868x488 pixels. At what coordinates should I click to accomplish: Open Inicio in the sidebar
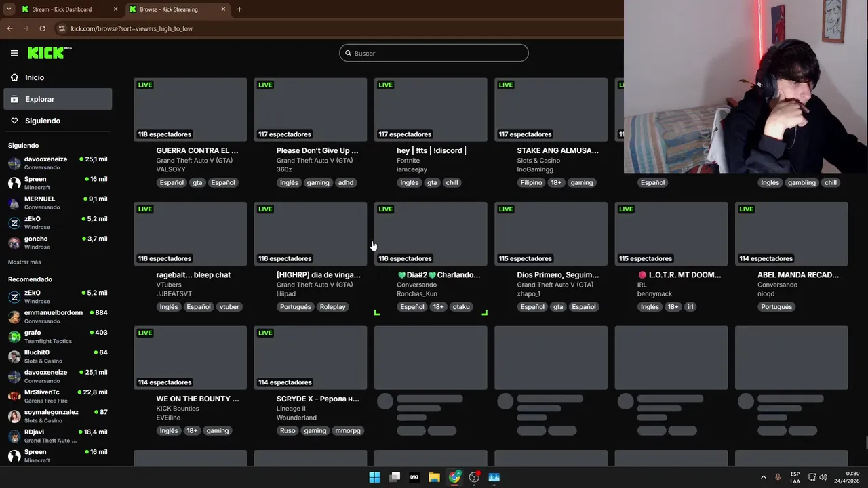coord(58,77)
